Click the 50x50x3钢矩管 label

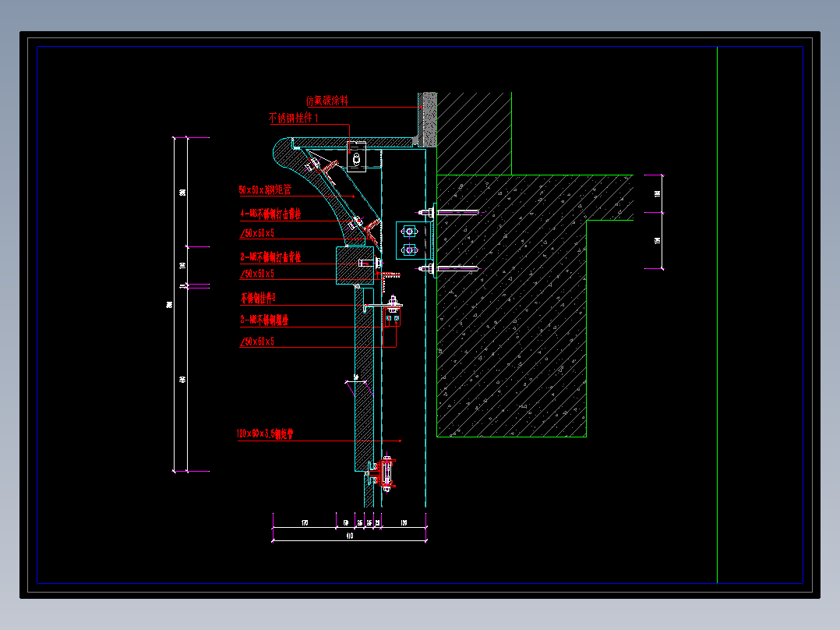pyautogui.click(x=265, y=189)
